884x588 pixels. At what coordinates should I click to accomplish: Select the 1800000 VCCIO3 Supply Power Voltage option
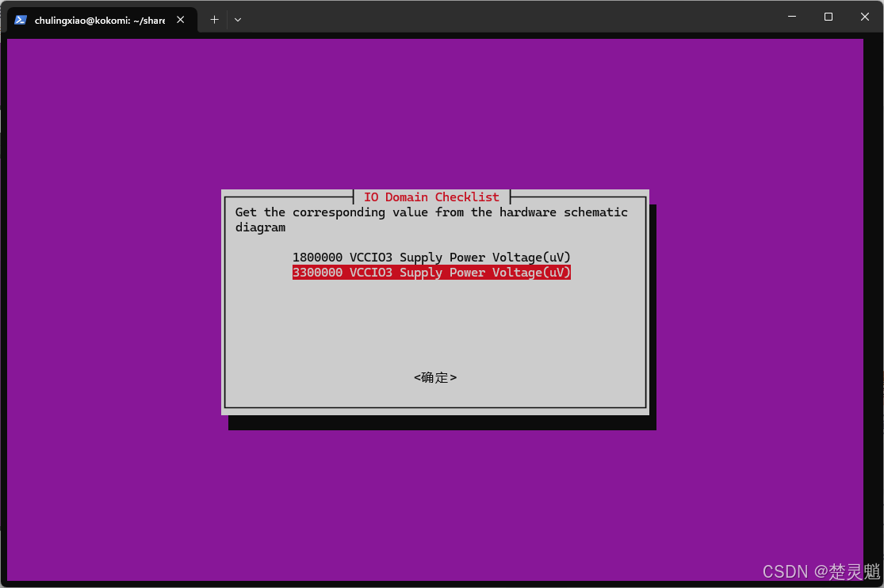coord(431,257)
